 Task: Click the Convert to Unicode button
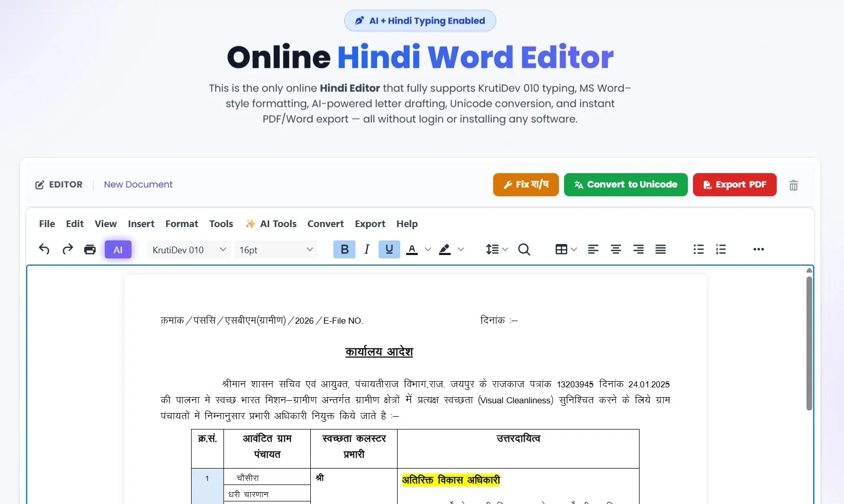[x=625, y=184]
